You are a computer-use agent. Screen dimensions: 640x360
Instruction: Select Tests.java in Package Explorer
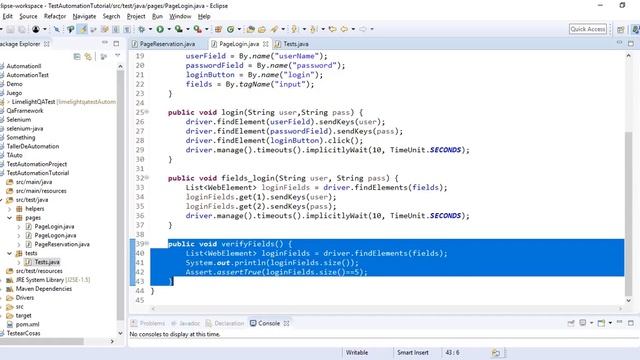click(x=47, y=262)
